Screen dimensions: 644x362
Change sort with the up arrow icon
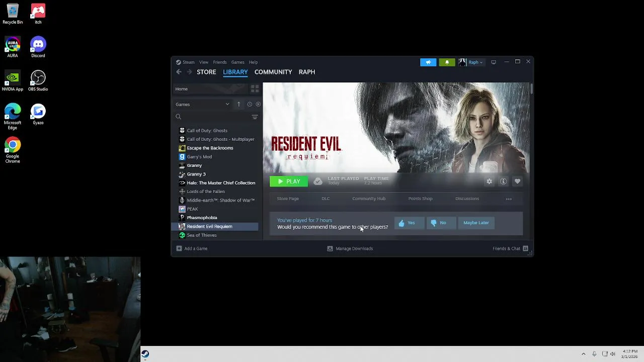(238, 104)
